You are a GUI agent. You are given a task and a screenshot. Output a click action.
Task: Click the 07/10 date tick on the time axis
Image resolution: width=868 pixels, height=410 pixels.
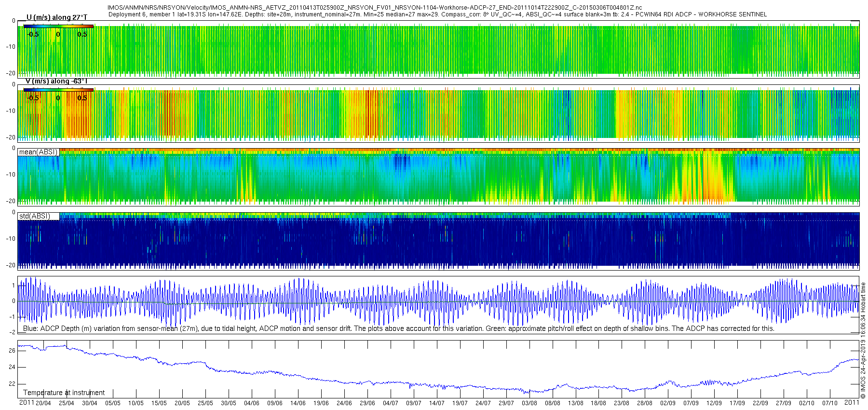click(x=830, y=403)
